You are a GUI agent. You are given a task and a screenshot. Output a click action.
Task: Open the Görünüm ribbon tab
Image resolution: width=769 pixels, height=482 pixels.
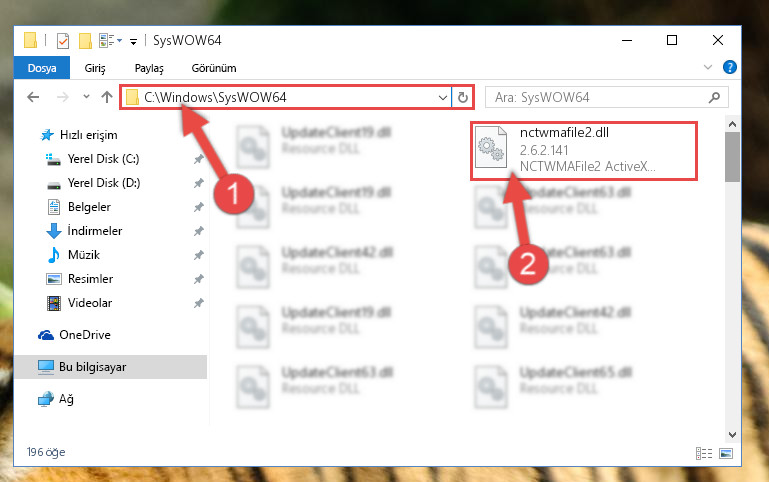coord(214,68)
